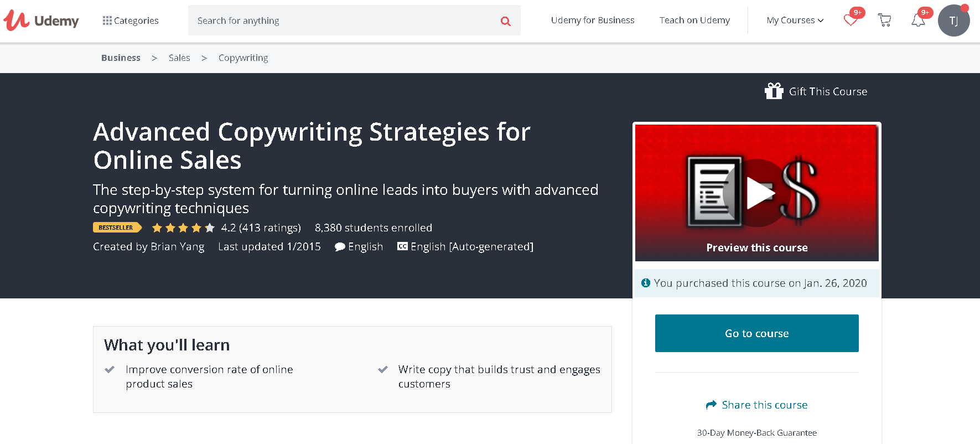Go to Copywriting breadcrumb
The height and width of the screenshot is (444, 980).
243,58
